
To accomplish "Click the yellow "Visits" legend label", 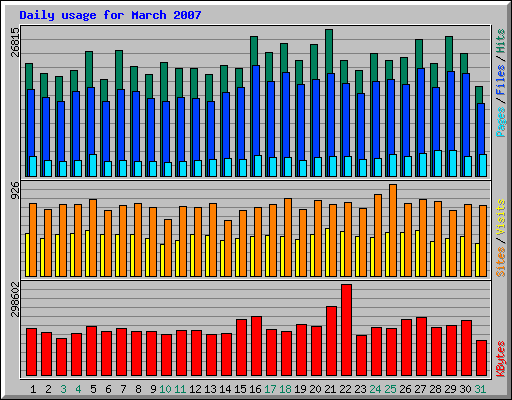I will (x=501, y=218).
